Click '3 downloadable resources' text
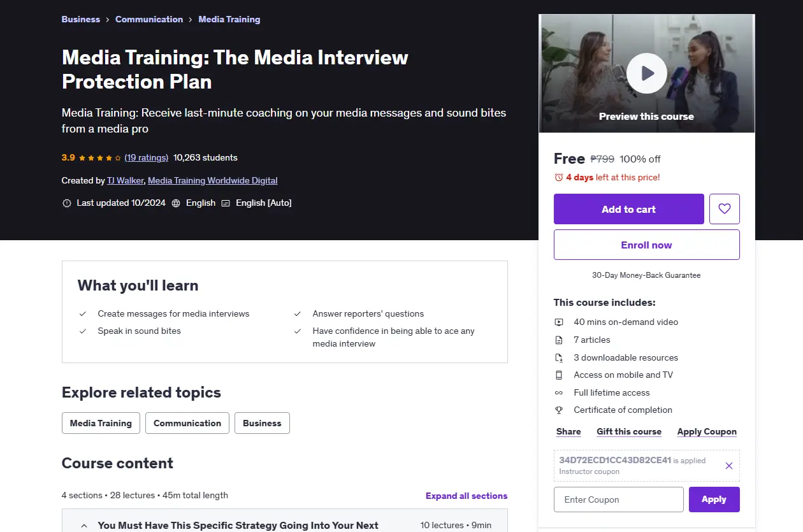 pyautogui.click(x=626, y=357)
